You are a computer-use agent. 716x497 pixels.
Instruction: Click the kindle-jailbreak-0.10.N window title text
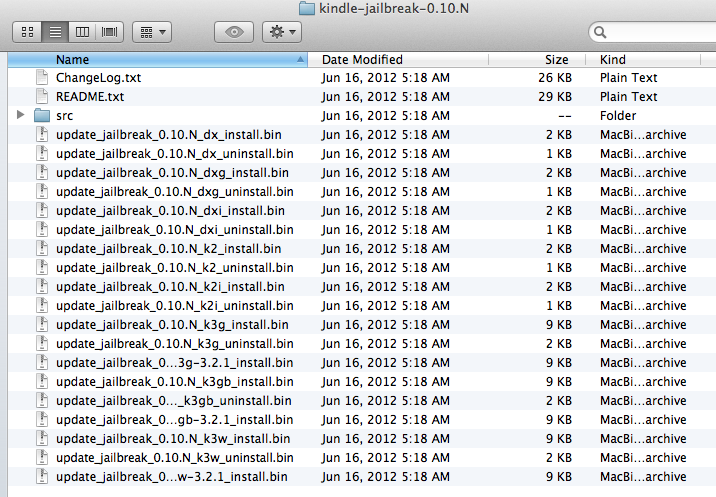(394, 8)
